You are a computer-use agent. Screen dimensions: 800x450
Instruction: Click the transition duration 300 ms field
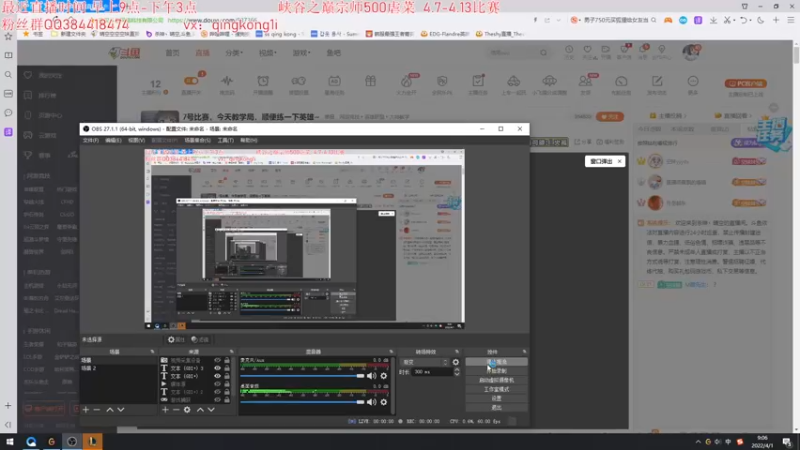point(433,372)
